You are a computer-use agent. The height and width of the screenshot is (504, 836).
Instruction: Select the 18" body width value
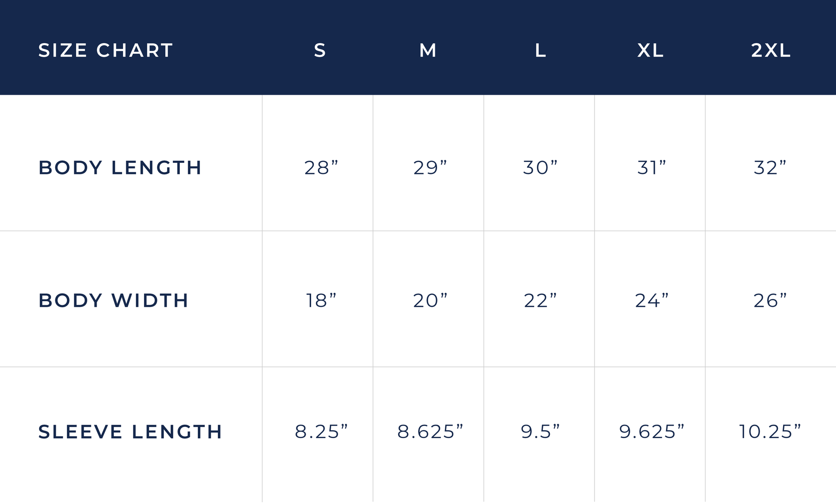point(321,300)
